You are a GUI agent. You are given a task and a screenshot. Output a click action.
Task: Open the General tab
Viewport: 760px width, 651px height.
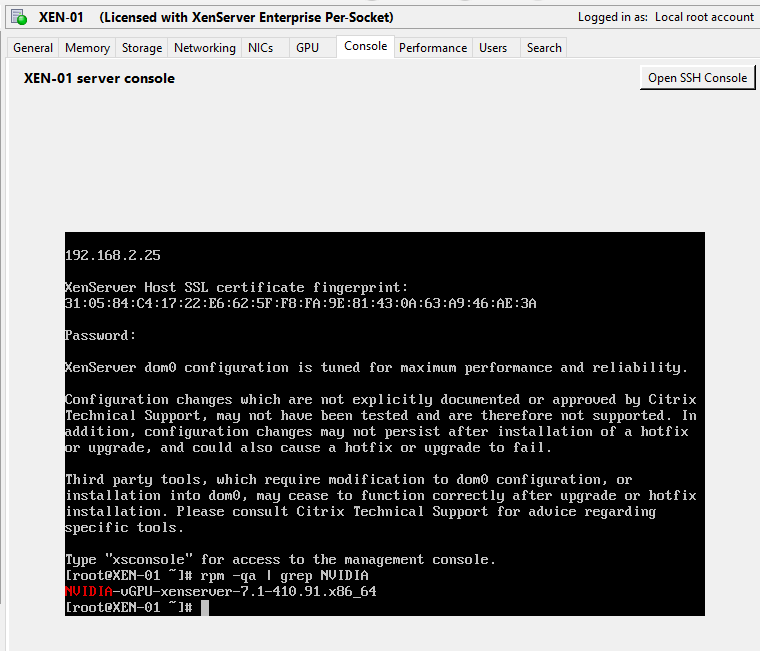[x=33, y=48]
